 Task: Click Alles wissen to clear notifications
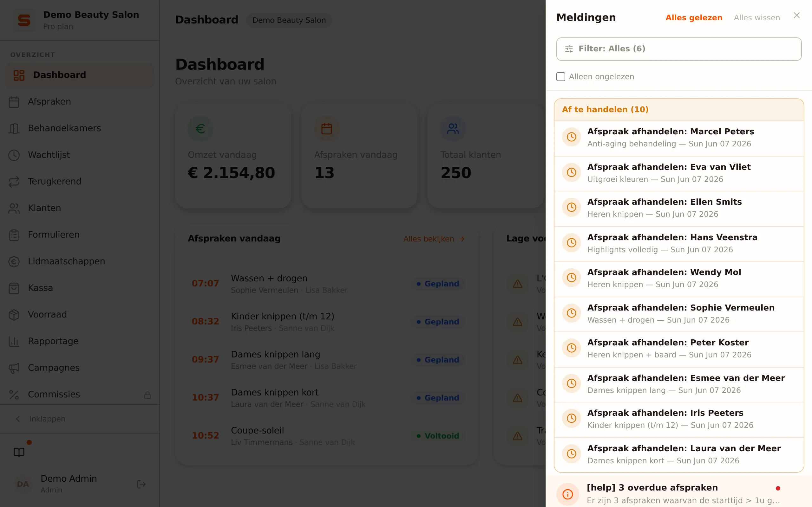pyautogui.click(x=756, y=18)
